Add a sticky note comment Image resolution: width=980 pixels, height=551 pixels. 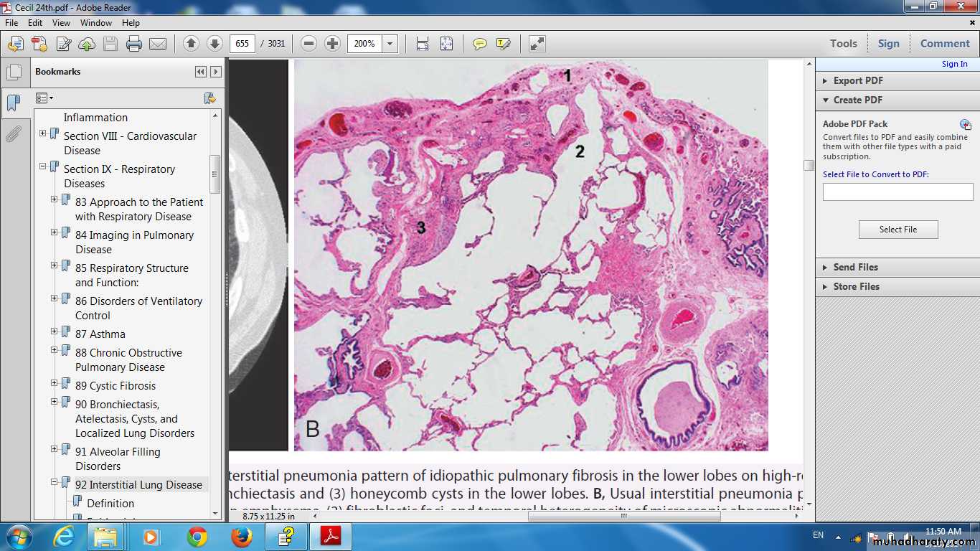[x=480, y=44]
